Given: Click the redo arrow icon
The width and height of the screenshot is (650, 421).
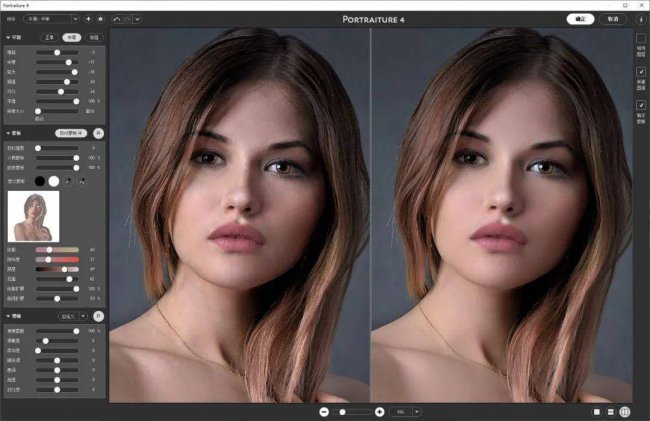Looking at the screenshot, I should pos(127,19).
